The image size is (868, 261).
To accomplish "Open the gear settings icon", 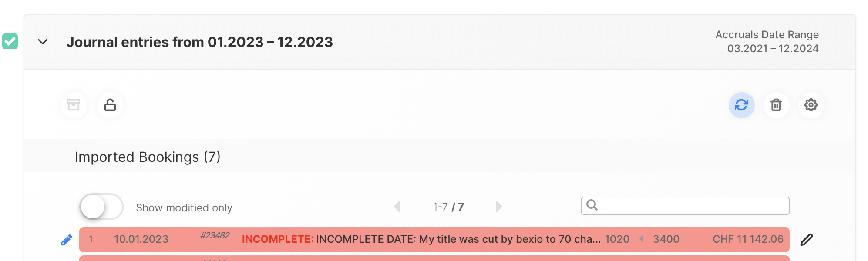I will tap(811, 105).
